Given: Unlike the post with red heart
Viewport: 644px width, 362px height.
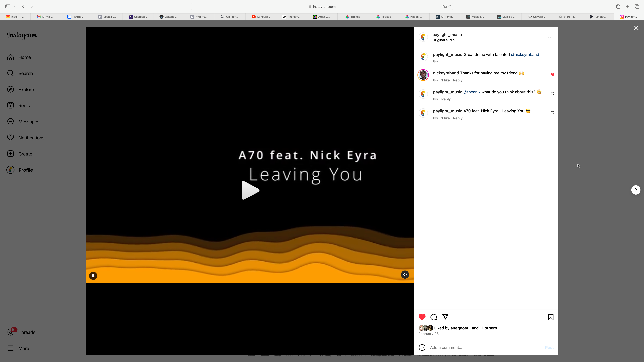Looking at the screenshot, I should 422,317.
